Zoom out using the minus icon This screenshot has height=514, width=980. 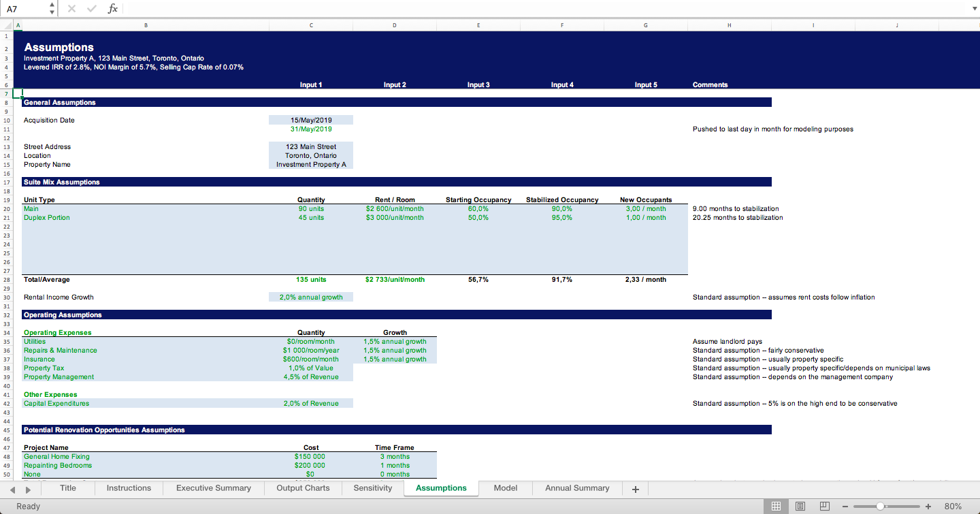coord(845,506)
